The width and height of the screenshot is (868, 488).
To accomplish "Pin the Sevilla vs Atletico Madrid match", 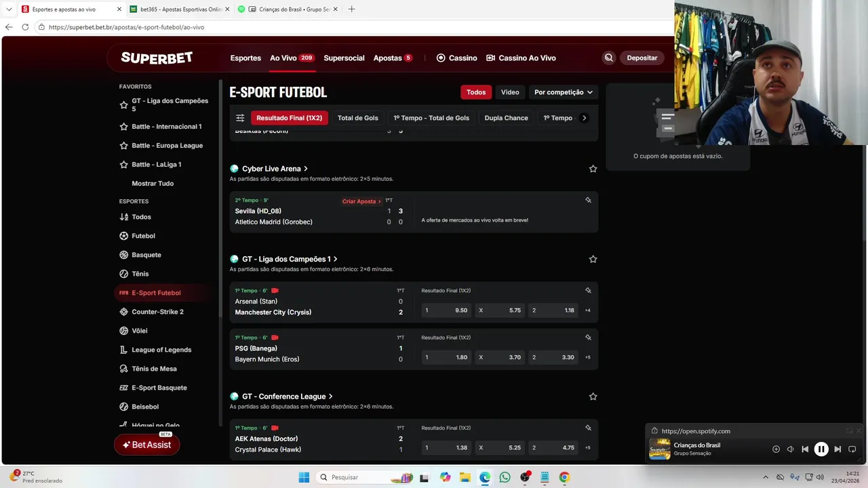I will [588, 200].
